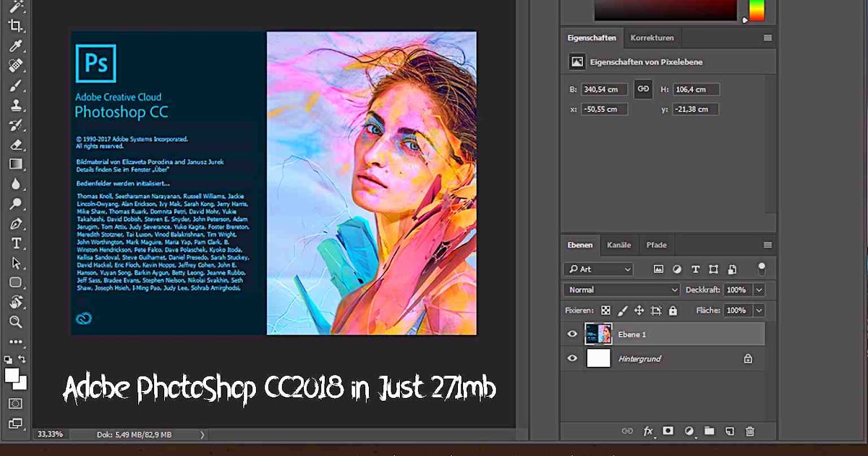Screen dimensions: 868x456
Task: Open Fläche fill slider arrow
Action: [x=759, y=311]
